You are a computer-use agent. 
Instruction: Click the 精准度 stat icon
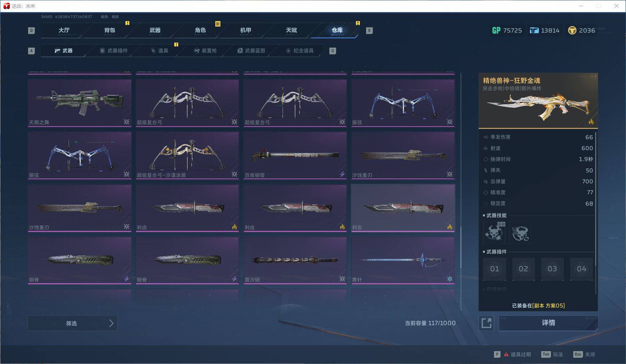(x=486, y=193)
